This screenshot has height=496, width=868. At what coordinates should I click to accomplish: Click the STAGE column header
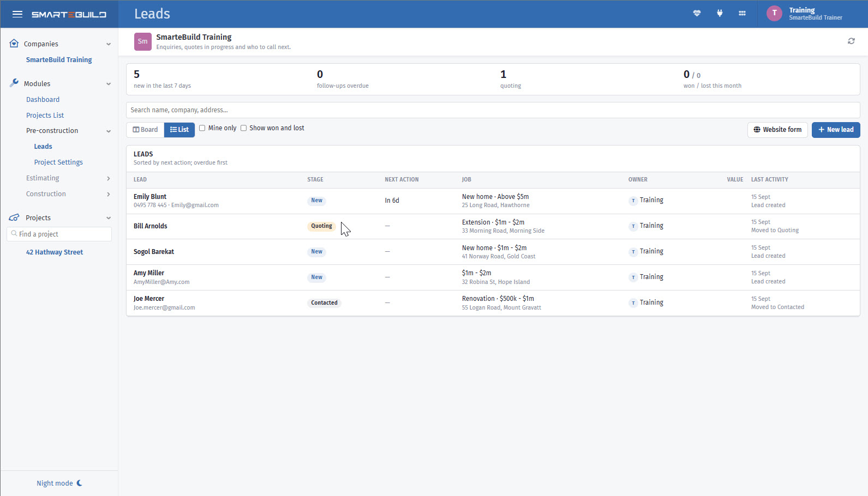pos(315,179)
